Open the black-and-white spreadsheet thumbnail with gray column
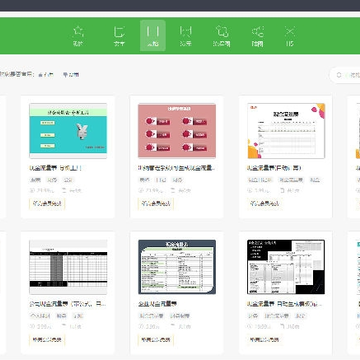This screenshot has width=360, height=360. pos(68,267)
